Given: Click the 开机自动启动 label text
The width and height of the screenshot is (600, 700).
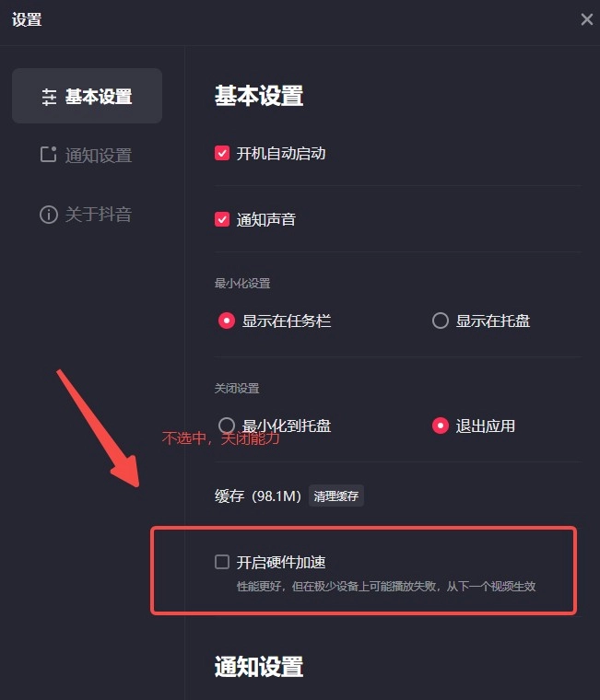Looking at the screenshot, I should point(281,154).
